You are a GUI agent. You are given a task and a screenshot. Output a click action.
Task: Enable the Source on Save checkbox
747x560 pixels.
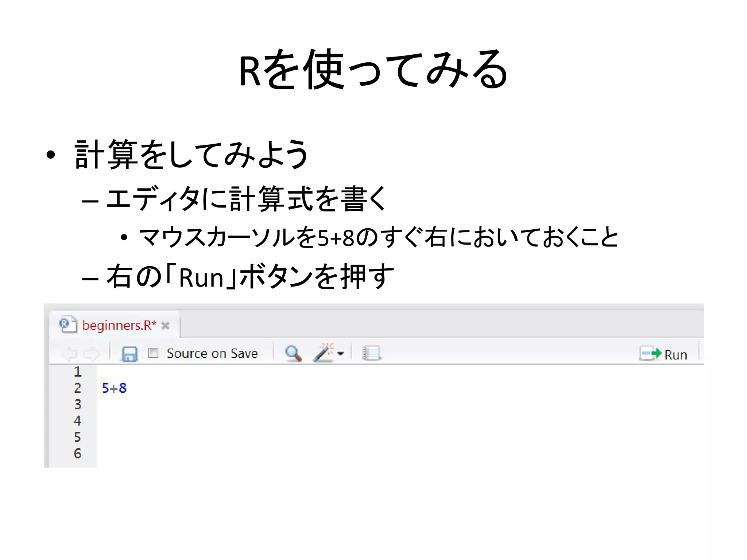pyautogui.click(x=153, y=353)
